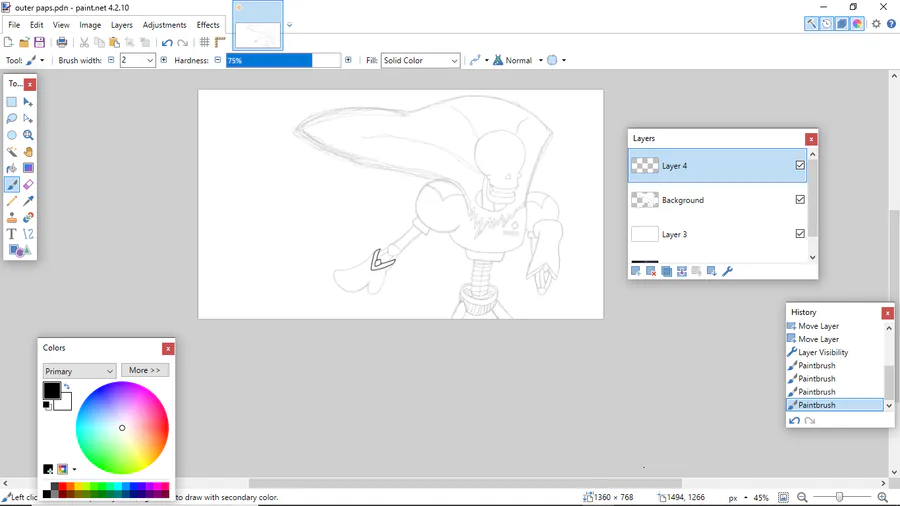Select the Line/Curve tool
Image resolution: width=900 pixels, height=506 pixels.
click(x=28, y=234)
